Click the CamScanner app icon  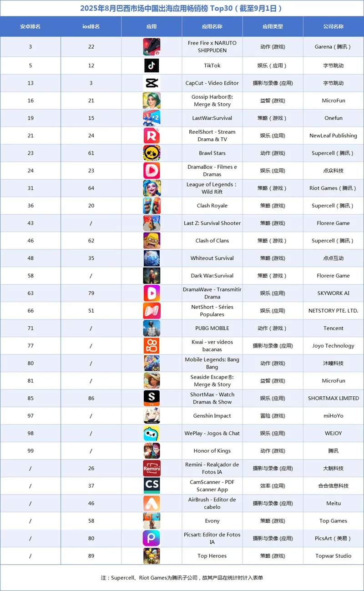pyautogui.click(x=152, y=486)
